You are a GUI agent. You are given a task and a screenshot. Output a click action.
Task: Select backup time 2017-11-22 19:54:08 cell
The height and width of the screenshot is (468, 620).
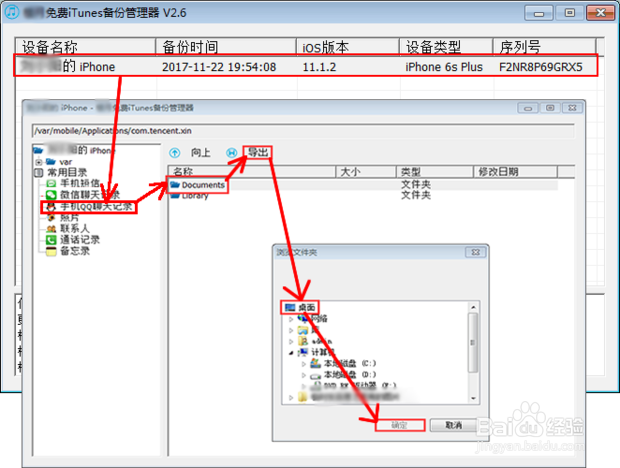tap(219, 67)
